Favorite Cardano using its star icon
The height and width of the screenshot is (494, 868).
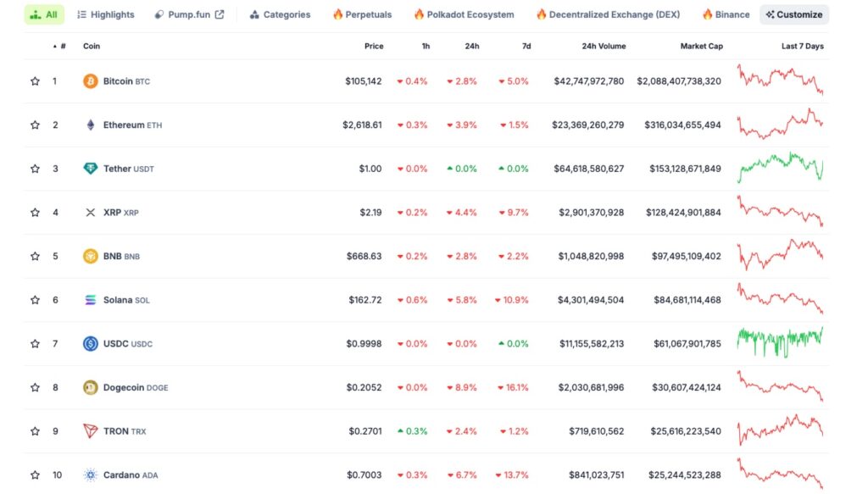pyautogui.click(x=35, y=475)
